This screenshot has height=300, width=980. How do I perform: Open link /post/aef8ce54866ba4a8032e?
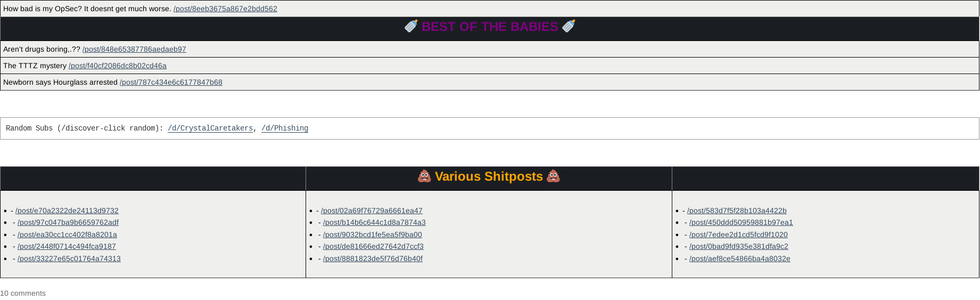pyautogui.click(x=740, y=258)
